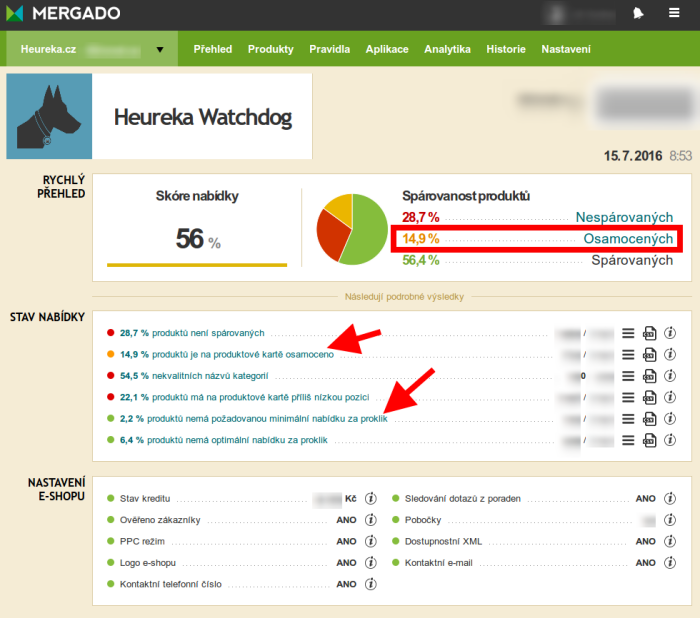The image size is (700, 618).
Task: Click CSV export icon for optimální nabídku row
Action: pos(649,440)
